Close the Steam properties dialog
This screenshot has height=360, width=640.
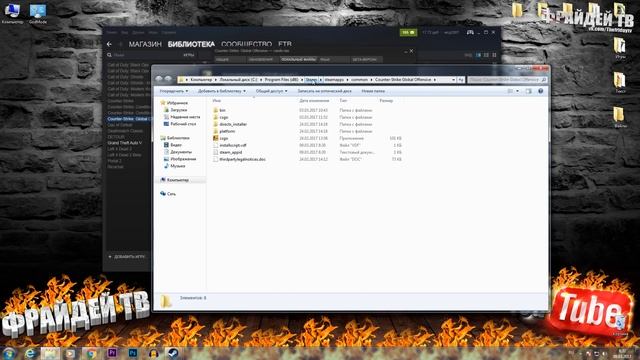click(x=411, y=51)
